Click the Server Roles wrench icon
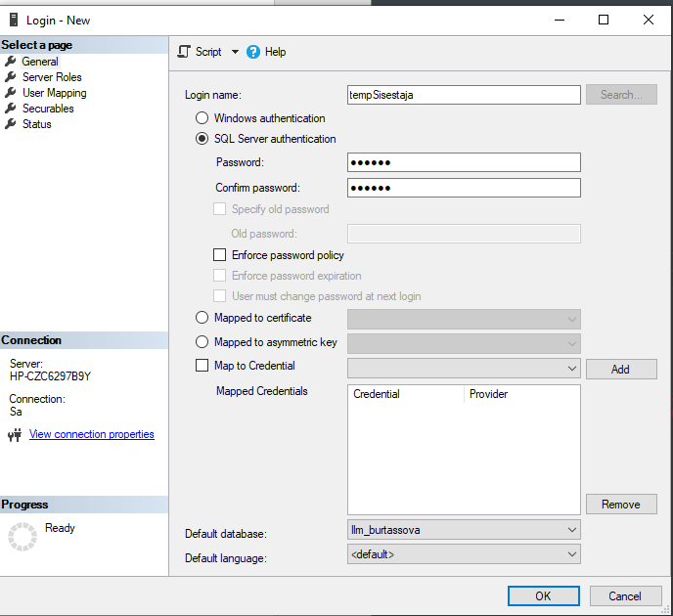 tap(11, 77)
